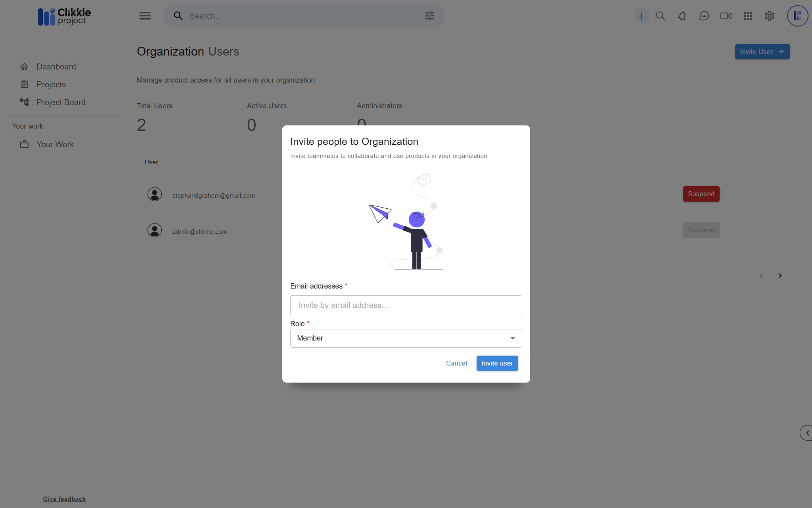This screenshot has width=812, height=508.
Task: Click the search filter sliders icon
Action: tap(430, 16)
